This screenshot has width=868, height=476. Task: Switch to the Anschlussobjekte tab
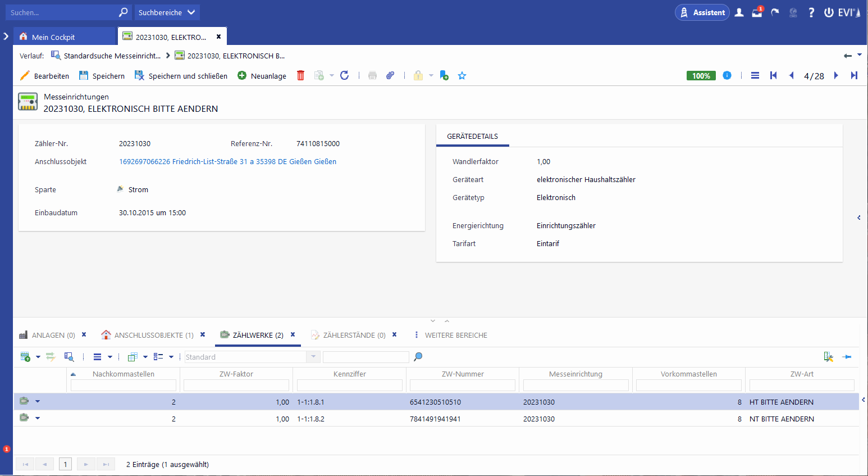[153, 335]
